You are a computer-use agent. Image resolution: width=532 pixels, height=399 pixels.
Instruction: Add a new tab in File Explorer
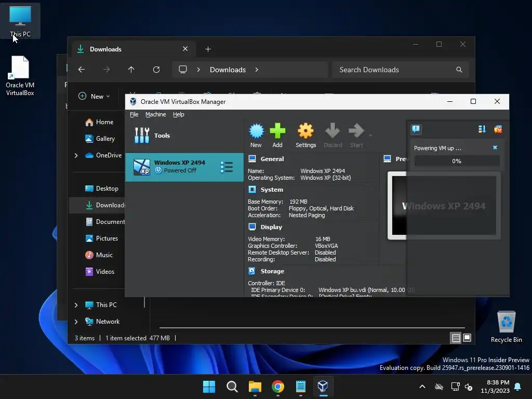(208, 49)
